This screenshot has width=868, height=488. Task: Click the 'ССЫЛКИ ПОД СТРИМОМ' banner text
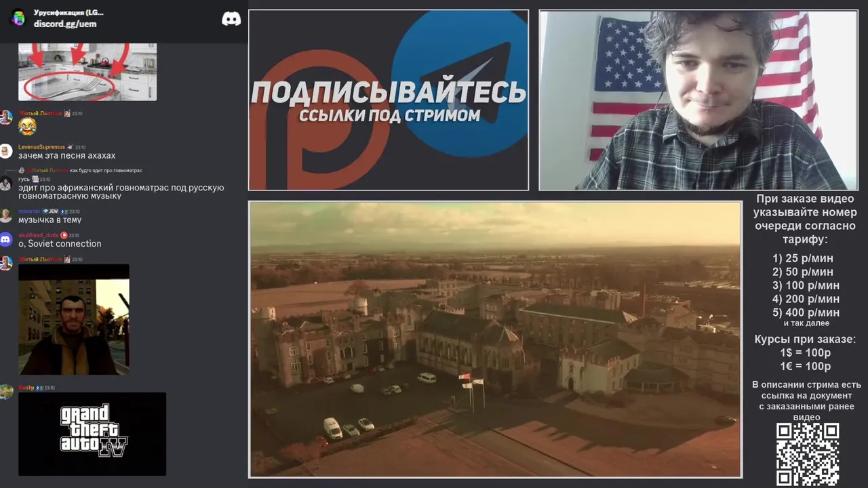point(389,116)
